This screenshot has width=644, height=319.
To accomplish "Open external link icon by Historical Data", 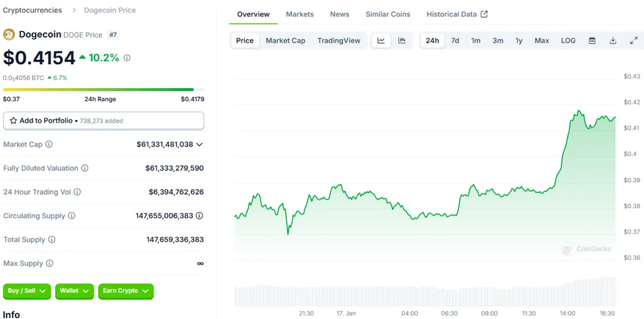I will (x=484, y=14).
